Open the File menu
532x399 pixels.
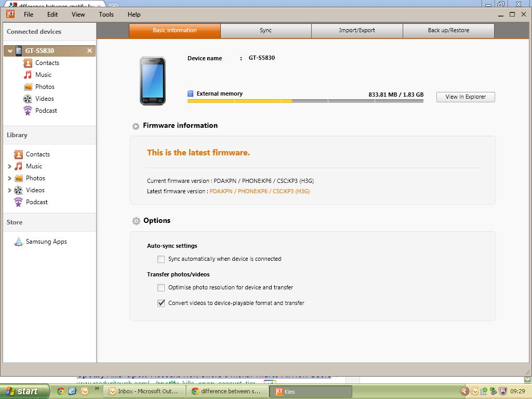pos(29,15)
